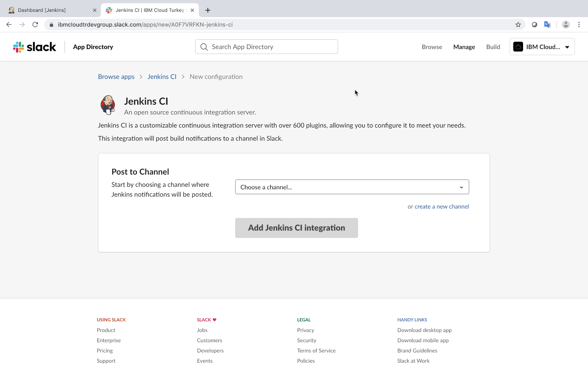This screenshot has height=368, width=588.
Task: Click the Search App Directory field
Action: (267, 47)
